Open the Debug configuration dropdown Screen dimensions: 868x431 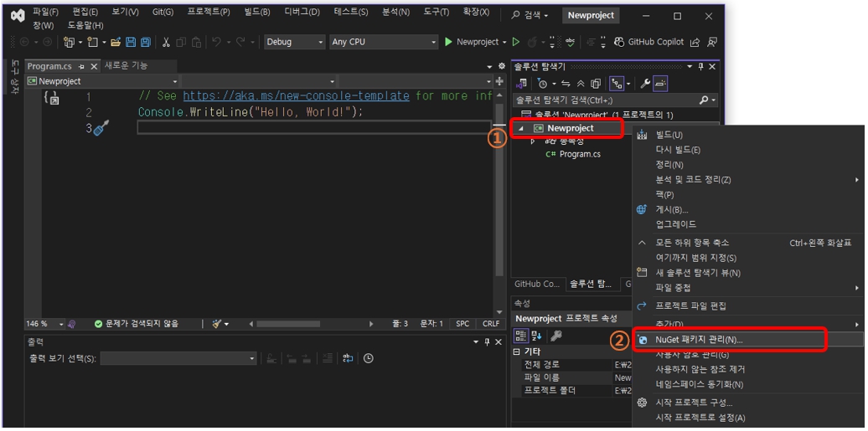tap(294, 42)
